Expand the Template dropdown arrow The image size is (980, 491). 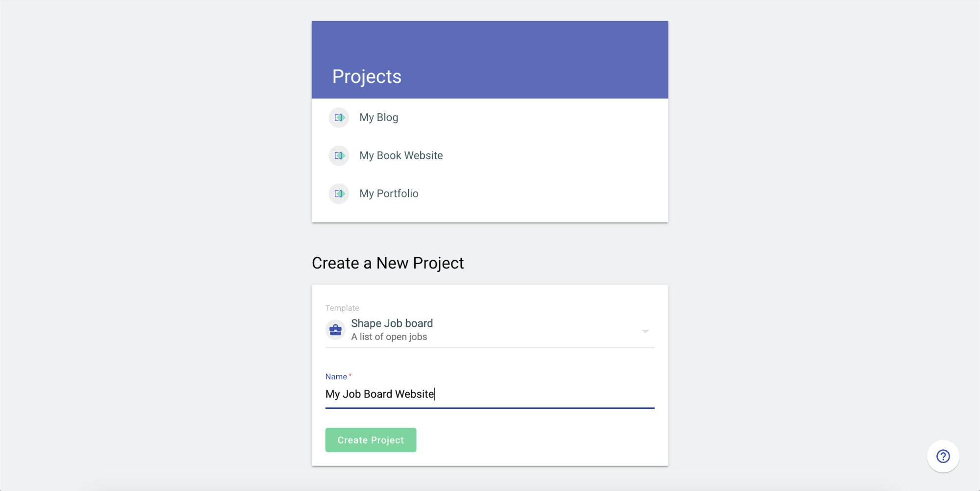click(x=645, y=331)
